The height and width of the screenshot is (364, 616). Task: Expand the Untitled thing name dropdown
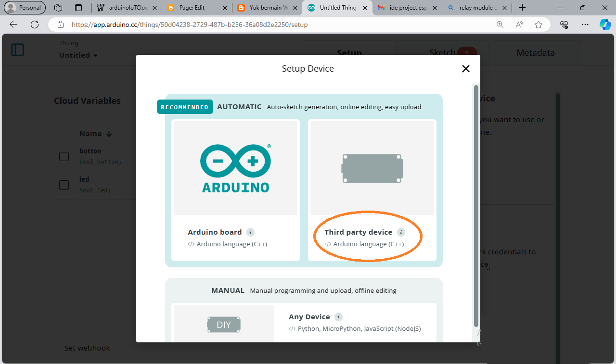click(78, 55)
